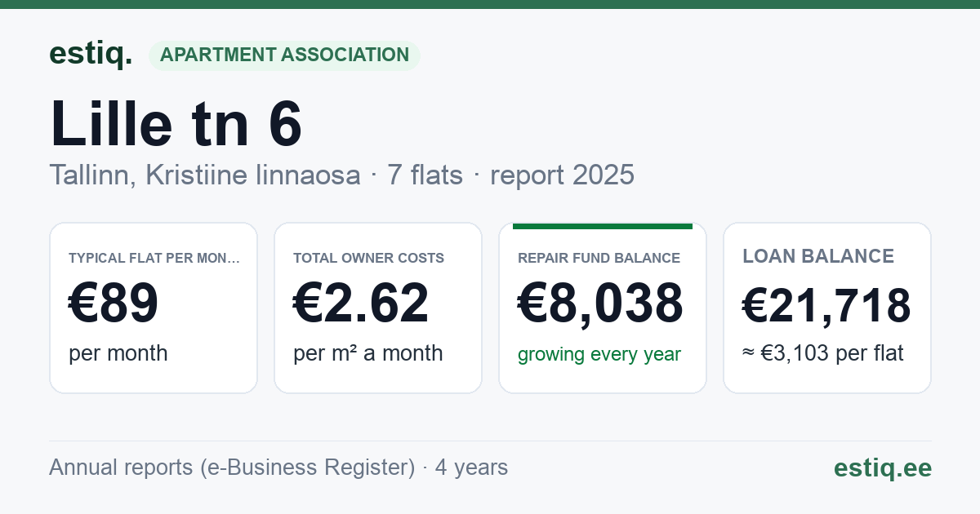Click the €2.62 value
This screenshot has height=514, width=980.
pos(361,304)
